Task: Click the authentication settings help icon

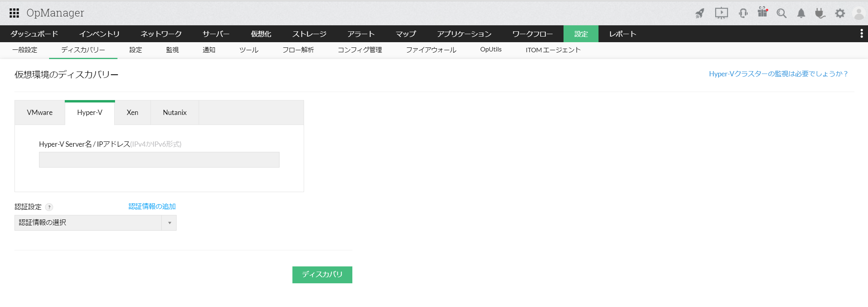Action: pos(49,207)
